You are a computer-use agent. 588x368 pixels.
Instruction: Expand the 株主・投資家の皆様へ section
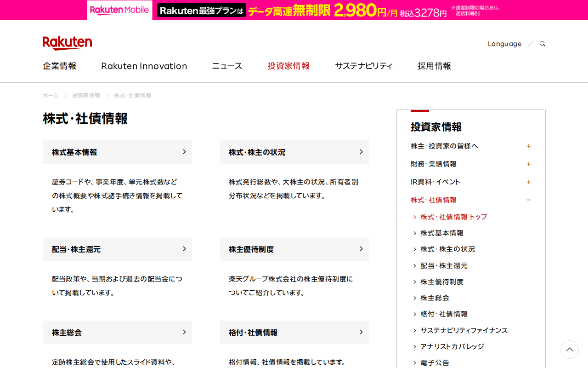tap(529, 145)
